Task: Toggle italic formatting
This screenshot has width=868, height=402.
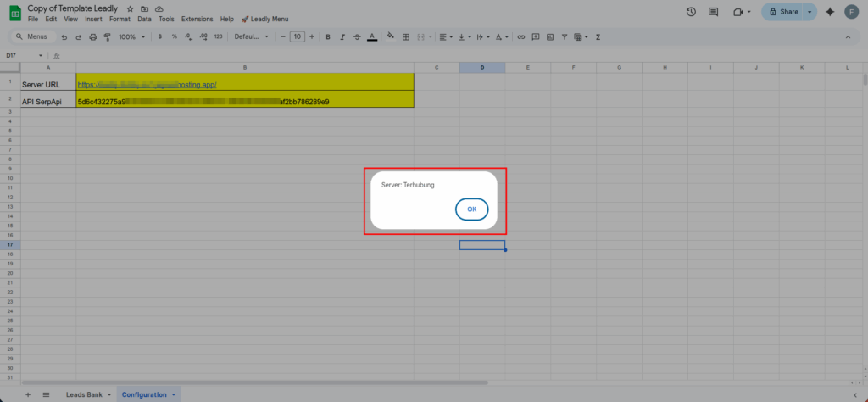Action: pos(342,37)
